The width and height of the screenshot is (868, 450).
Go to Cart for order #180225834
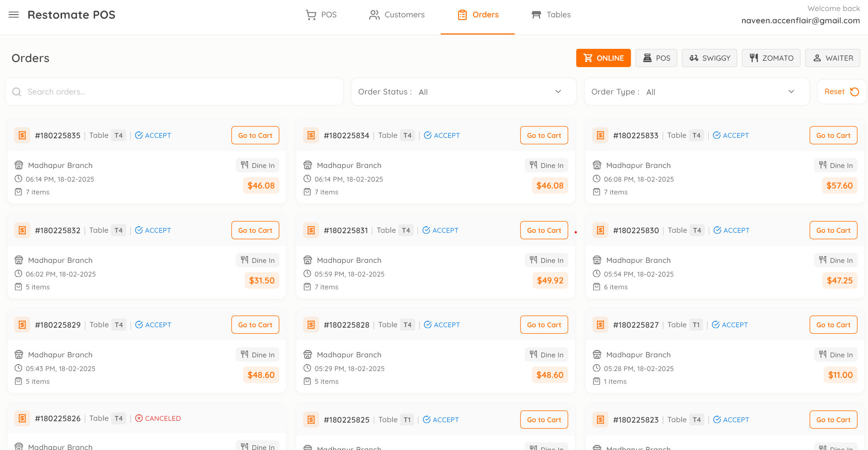tap(544, 135)
